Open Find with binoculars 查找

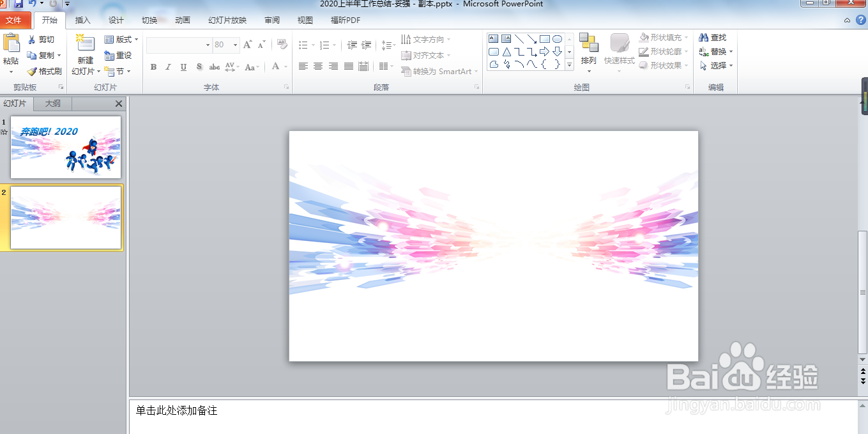pos(713,38)
